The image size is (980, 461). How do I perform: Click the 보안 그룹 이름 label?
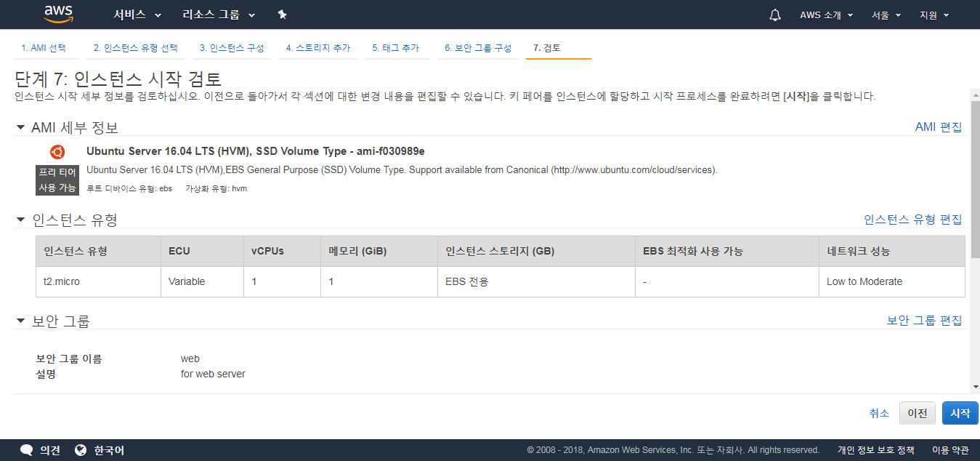[69, 358]
